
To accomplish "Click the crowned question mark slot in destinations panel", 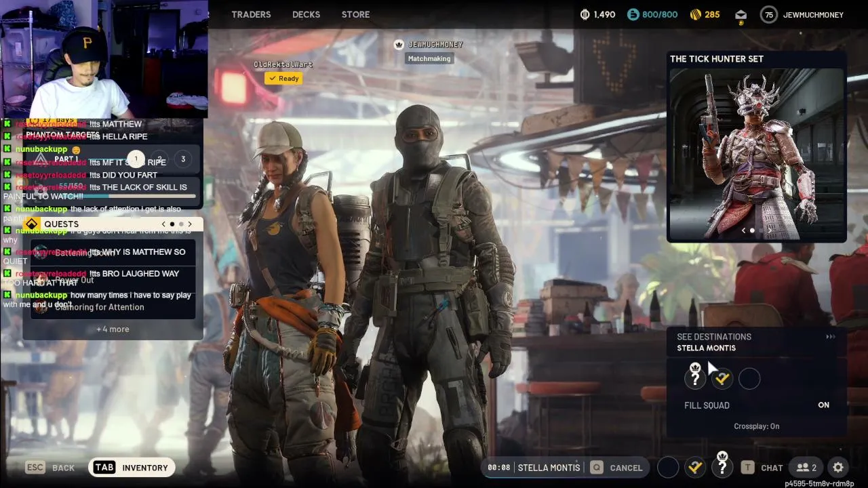I will 695,377.
